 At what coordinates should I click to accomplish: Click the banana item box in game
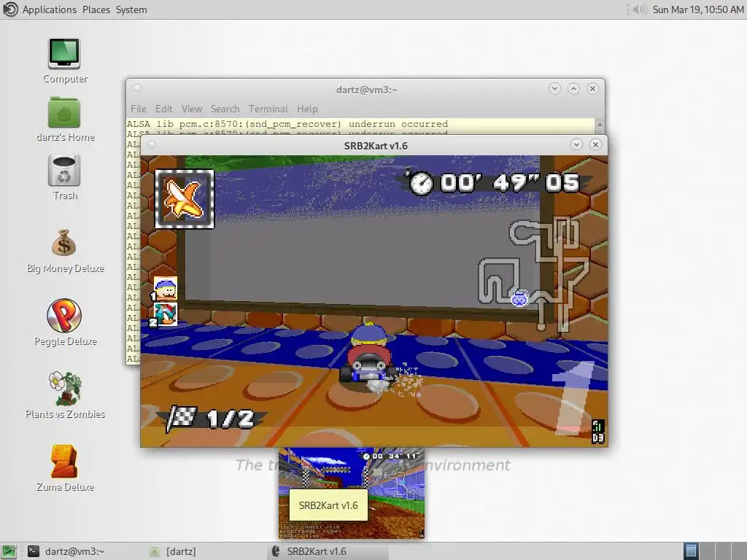(x=185, y=199)
